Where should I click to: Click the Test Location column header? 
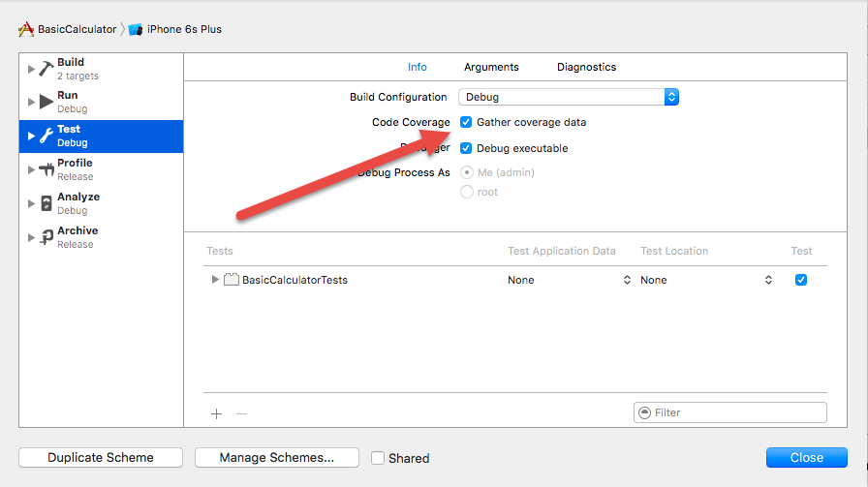[x=674, y=252]
